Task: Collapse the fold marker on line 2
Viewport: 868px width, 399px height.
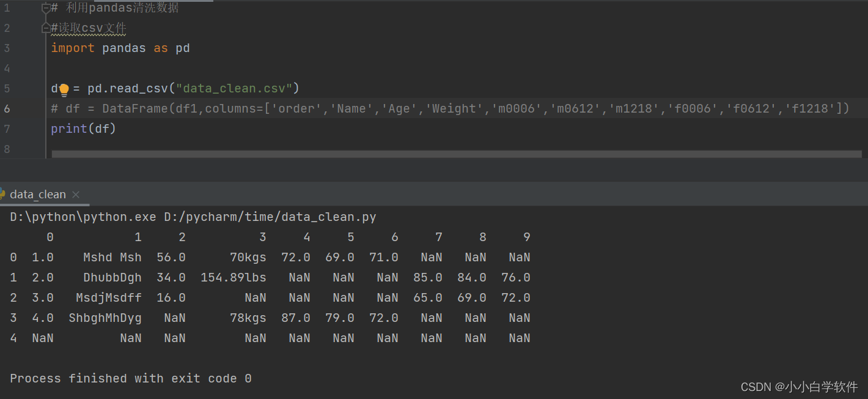Action: click(46, 28)
